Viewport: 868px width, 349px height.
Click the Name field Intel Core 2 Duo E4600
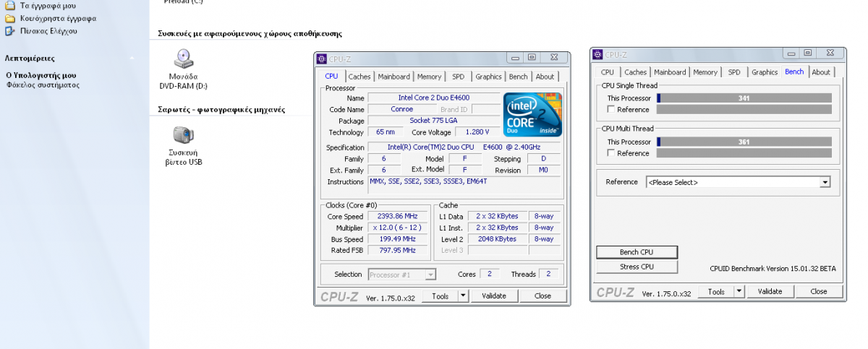[435, 98]
